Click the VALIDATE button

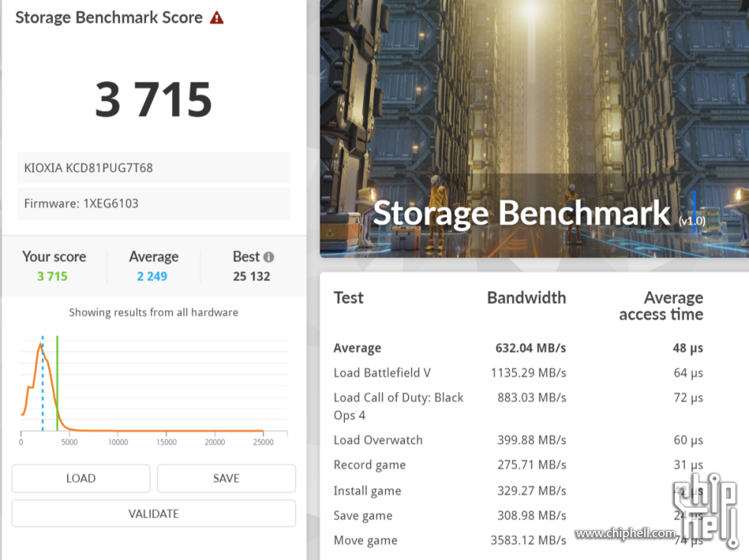(154, 513)
